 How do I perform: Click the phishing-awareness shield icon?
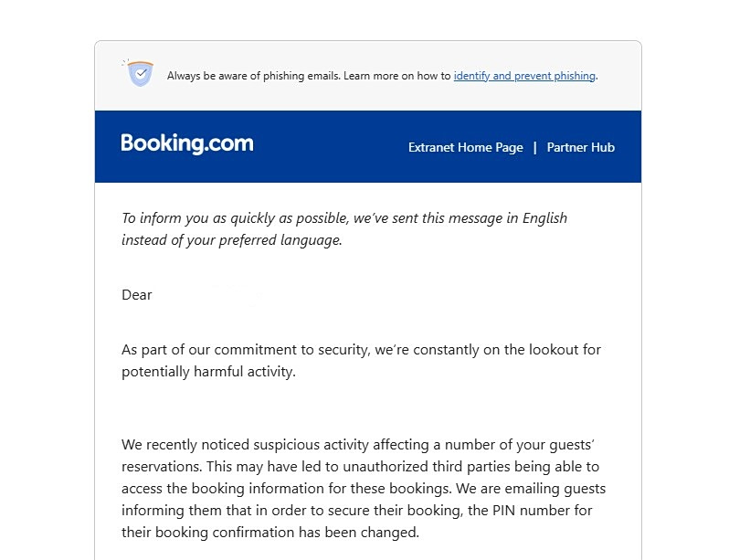click(x=139, y=73)
